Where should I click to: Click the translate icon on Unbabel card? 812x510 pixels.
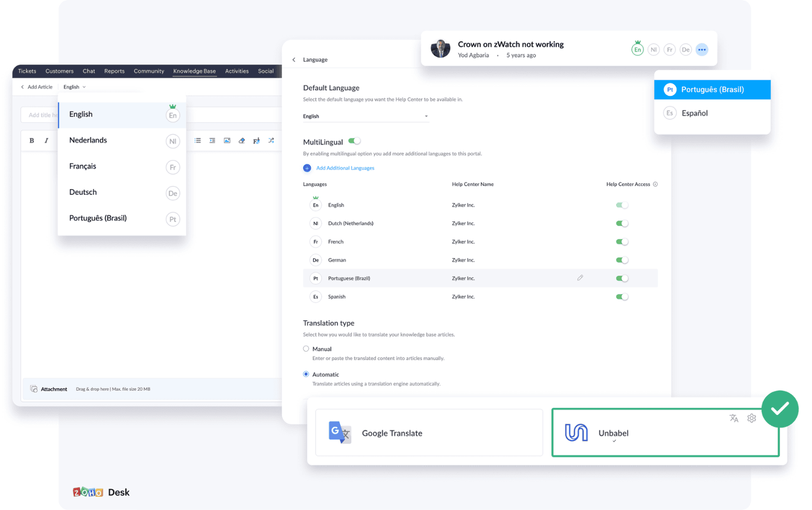click(734, 418)
